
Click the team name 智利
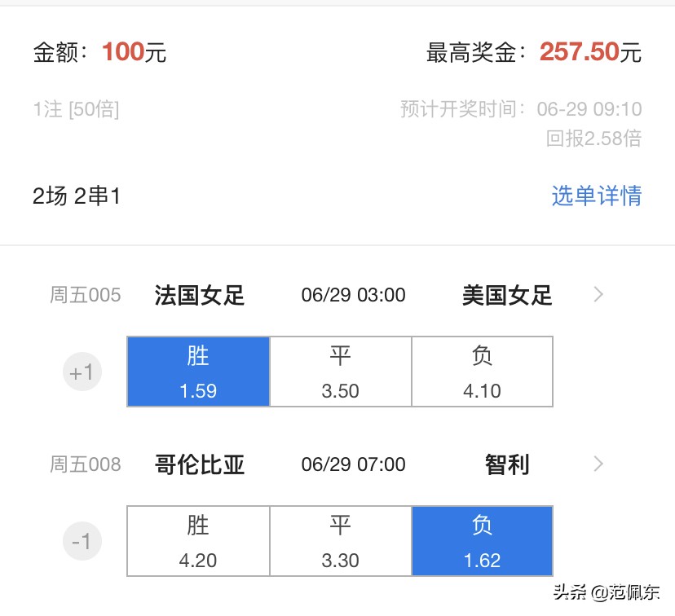(506, 464)
